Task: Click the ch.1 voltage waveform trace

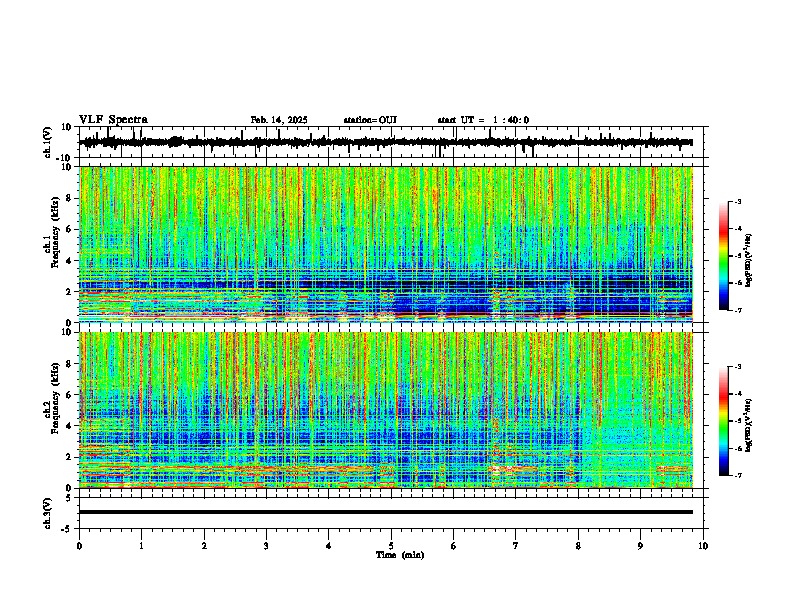Action: pyautogui.click(x=386, y=142)
